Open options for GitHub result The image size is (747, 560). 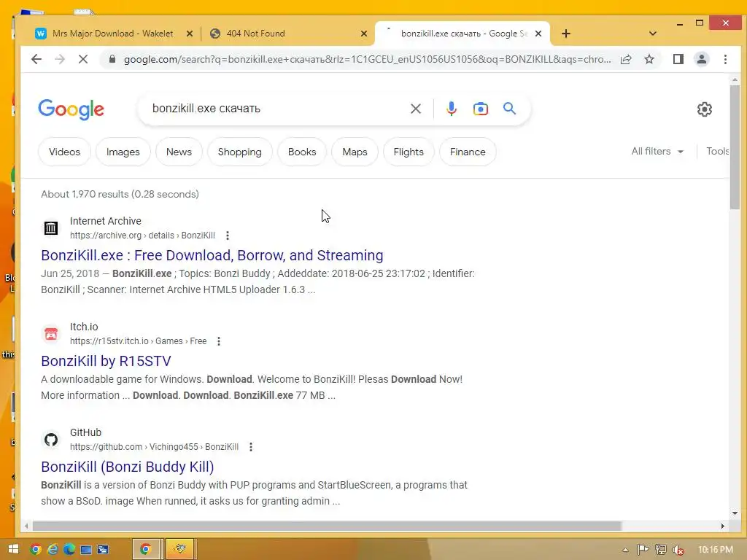[x=251, y=447]
